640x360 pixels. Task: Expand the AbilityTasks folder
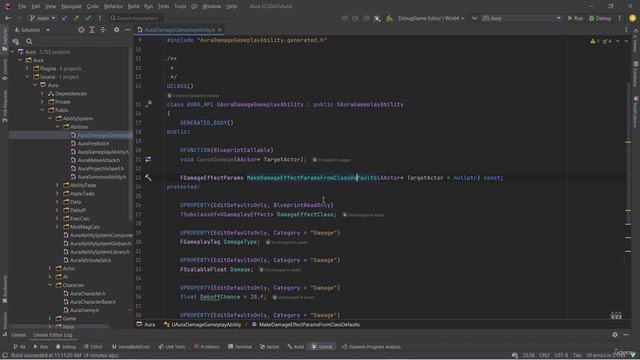(58, 185)
